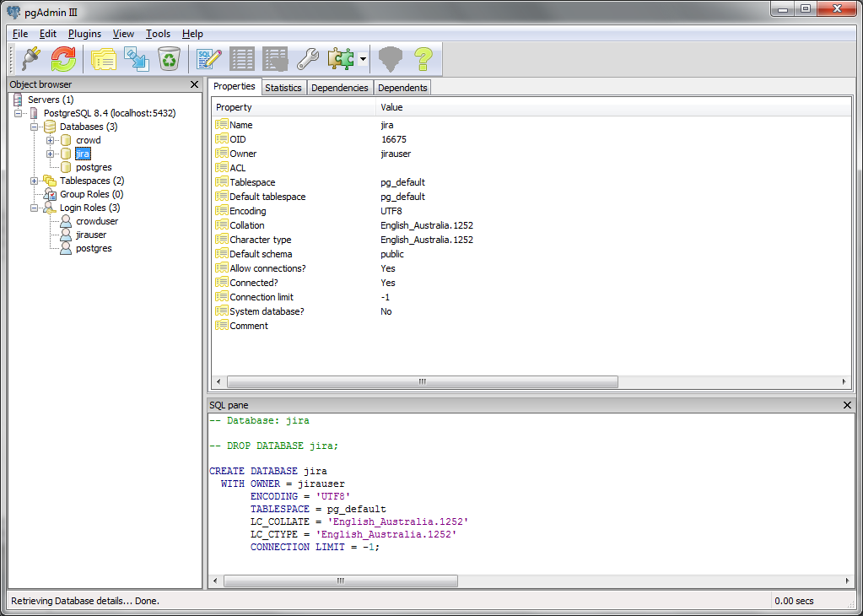Select the System database? property row
Image resolution: width=863 pixels, height=616 pixels.
click(x=531, y=311)
